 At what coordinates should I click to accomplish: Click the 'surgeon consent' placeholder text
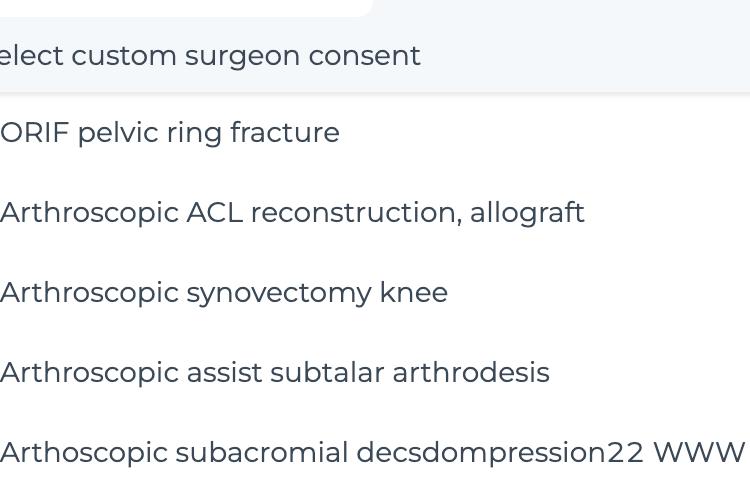click(303, 56)
